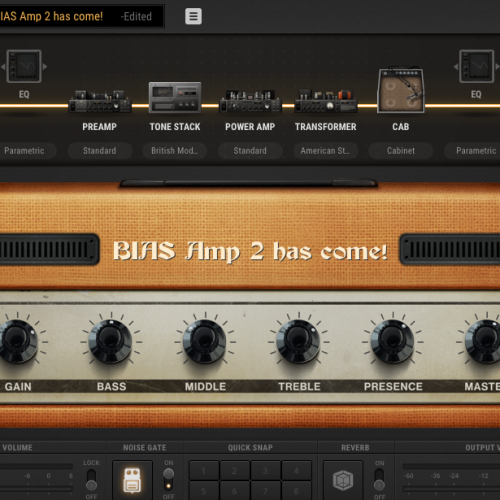Select the right EQ module icon
Screen dimensions: 500x500
click(476, 66)
